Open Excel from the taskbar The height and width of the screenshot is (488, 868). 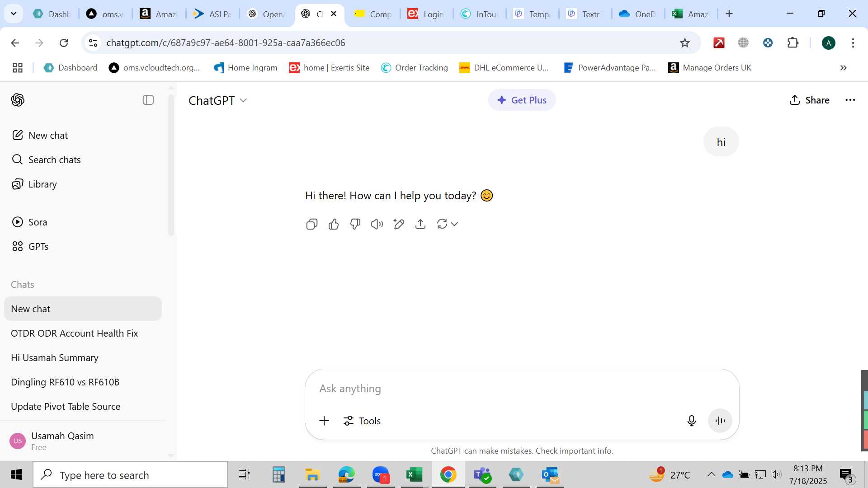414,475
